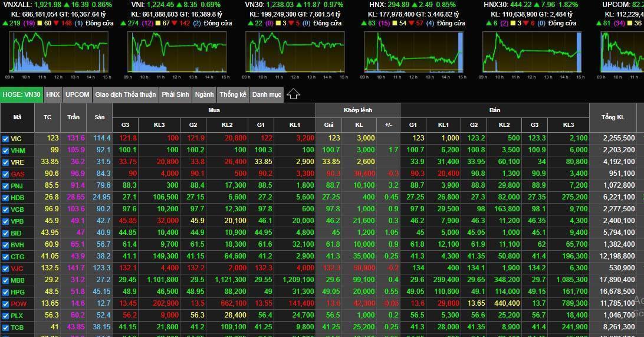Open the VN30 intraday chart

(x=295, y=52)
